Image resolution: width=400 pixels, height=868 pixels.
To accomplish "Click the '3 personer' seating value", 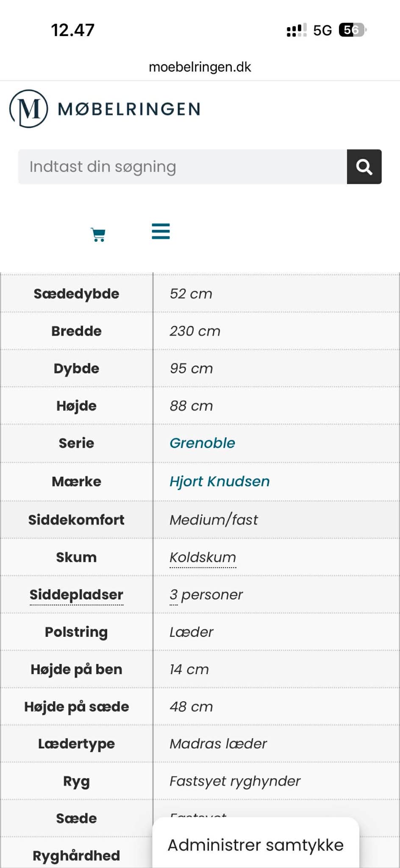I will [206, 595].
